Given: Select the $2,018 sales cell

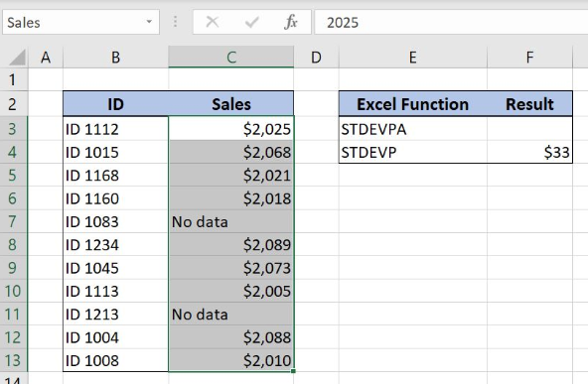Looking at the screenshot, I should [231, 198].
